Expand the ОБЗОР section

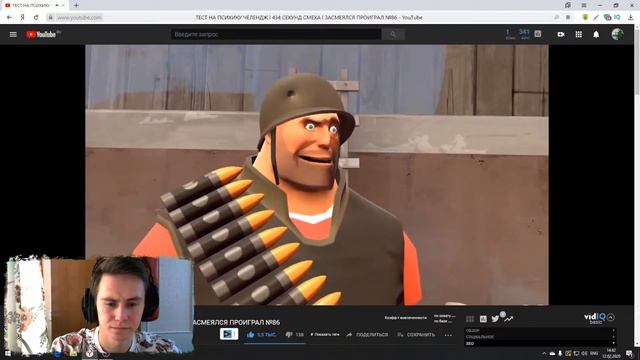pos(540,331)
